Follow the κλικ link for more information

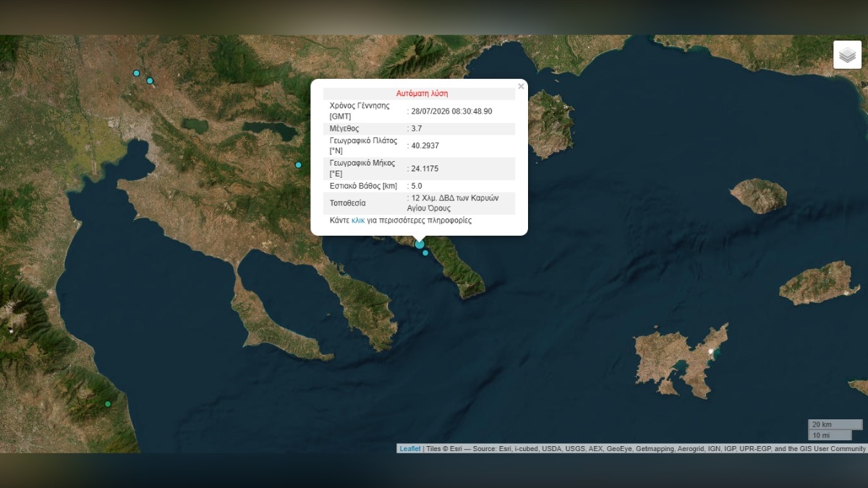click(358, 221)
